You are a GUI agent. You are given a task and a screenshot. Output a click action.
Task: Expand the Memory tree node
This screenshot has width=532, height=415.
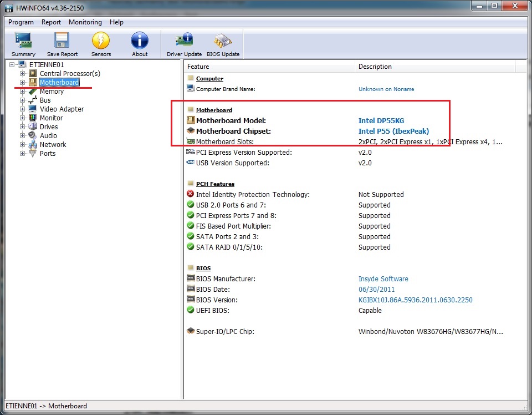22,92
